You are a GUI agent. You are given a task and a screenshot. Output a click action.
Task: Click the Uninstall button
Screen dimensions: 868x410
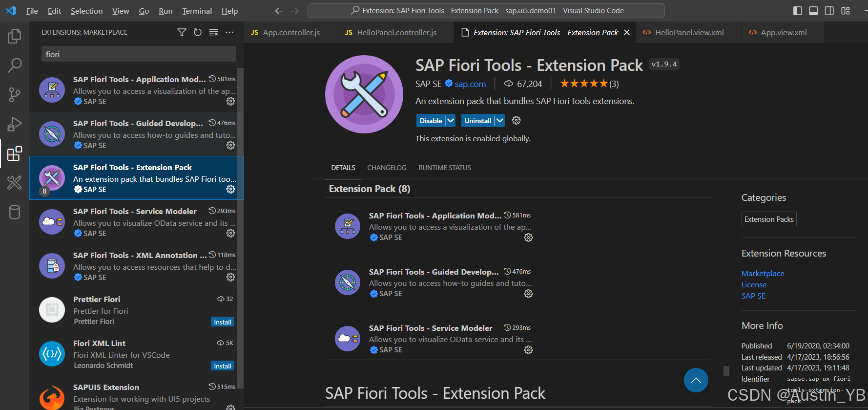[477, 120]
